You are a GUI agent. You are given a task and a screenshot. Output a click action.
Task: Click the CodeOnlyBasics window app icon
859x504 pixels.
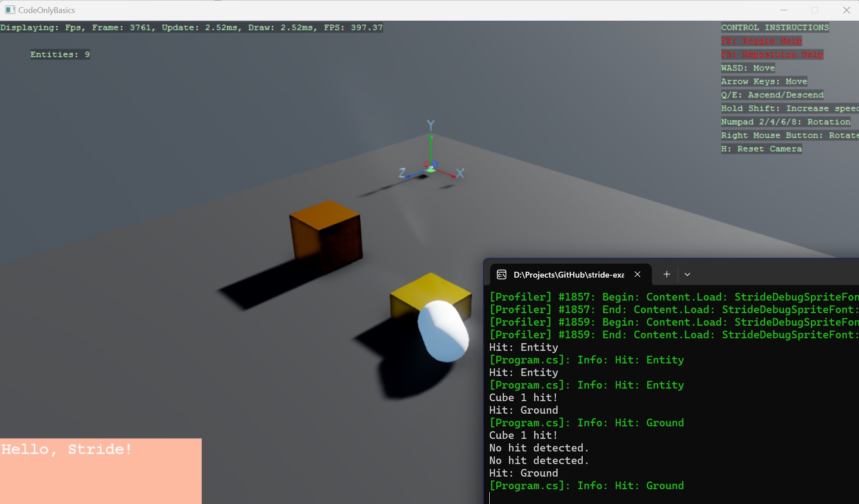coord(10,10)
